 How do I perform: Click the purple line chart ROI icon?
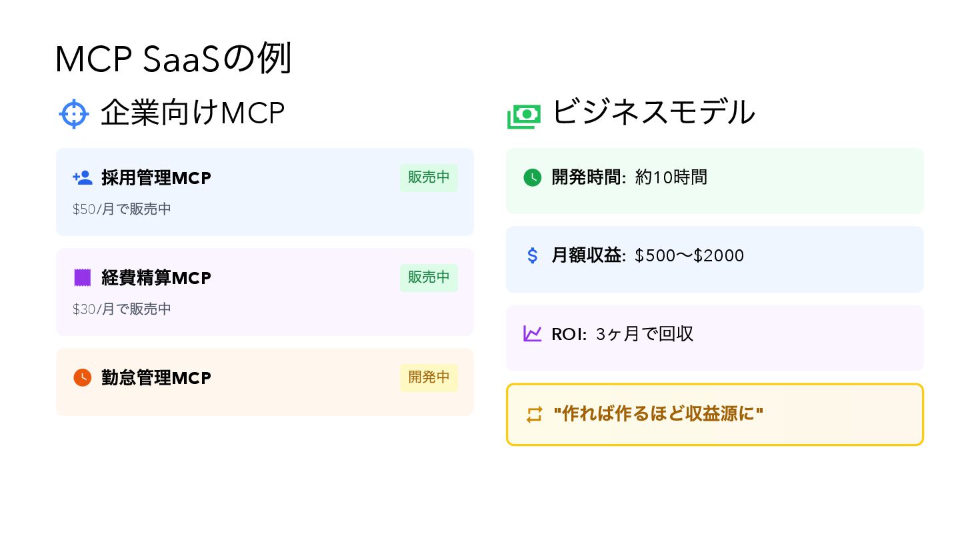[x=533, y=333]
